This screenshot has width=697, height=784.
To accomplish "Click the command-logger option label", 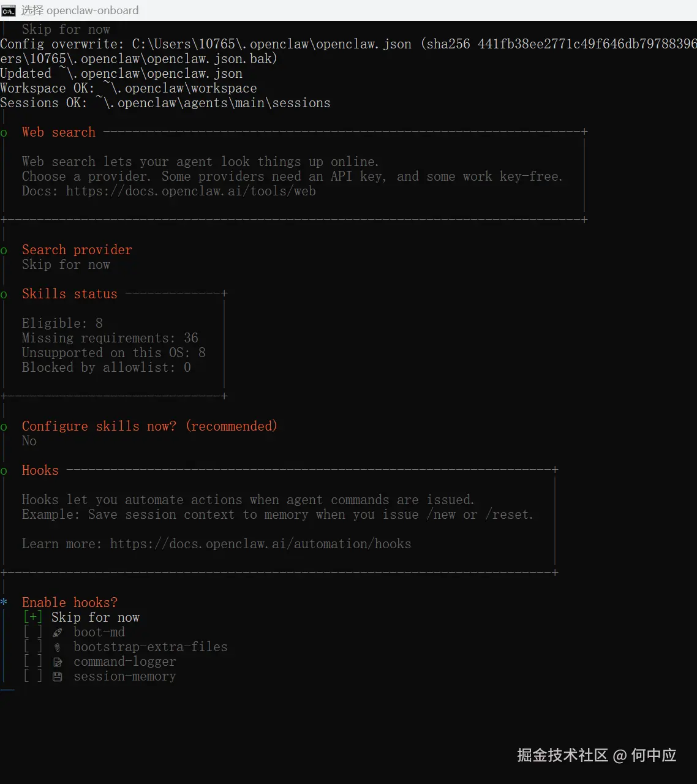I will tap(125, 661).
